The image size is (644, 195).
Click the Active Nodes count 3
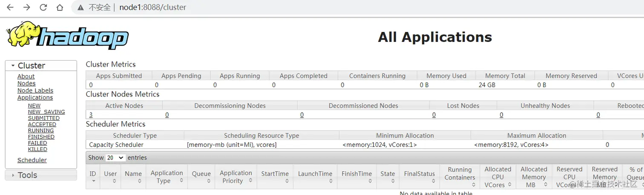[x=91, y=114]
